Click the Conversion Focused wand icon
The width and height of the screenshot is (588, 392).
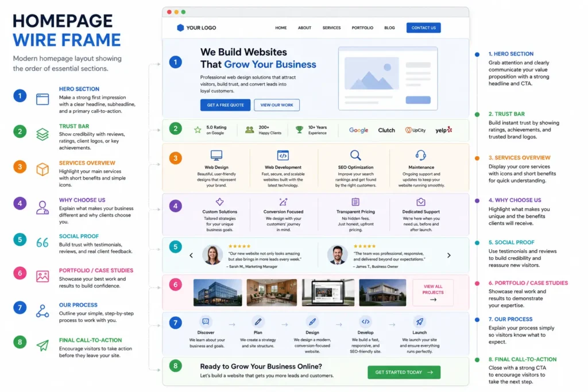[x=283, y=202]
